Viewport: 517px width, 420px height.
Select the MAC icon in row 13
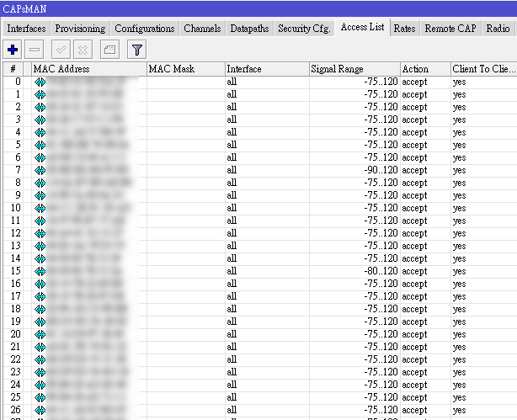click(x=40, y=246)
